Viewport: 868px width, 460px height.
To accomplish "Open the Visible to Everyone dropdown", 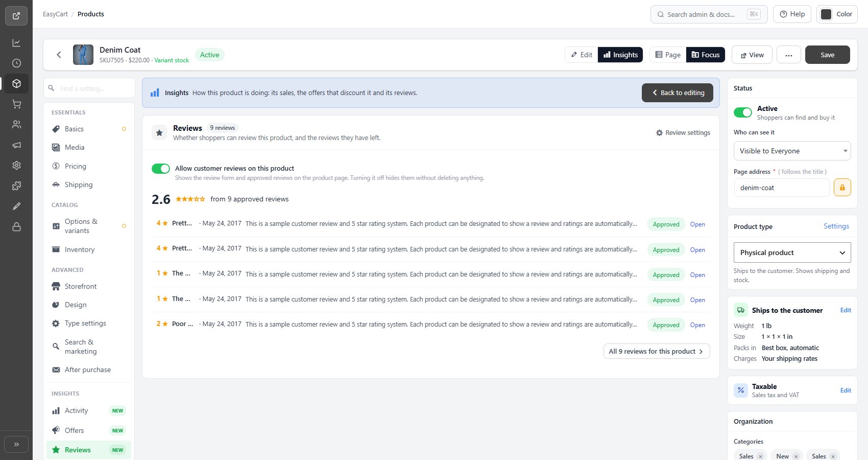I will pyautogui.click(x=792, y=151).
